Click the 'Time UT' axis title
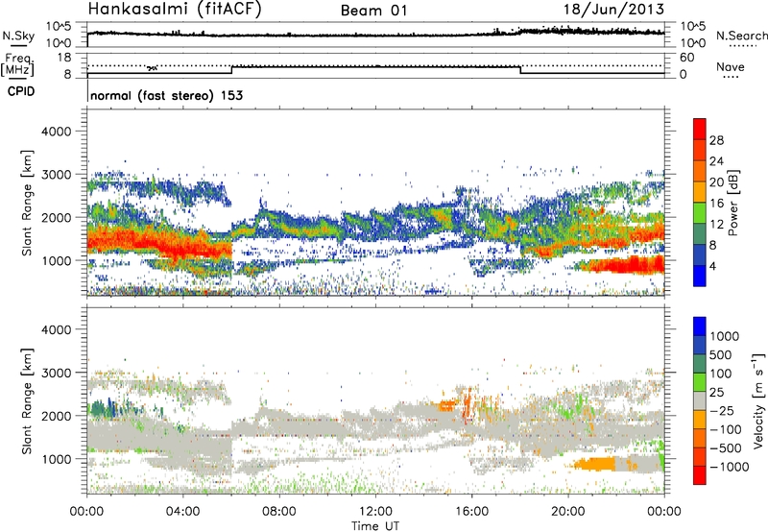 click(x=375, y=526)
